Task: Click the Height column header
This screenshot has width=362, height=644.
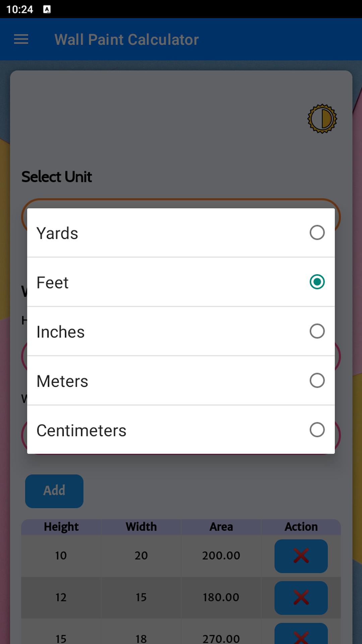Action: coord(61,527)
